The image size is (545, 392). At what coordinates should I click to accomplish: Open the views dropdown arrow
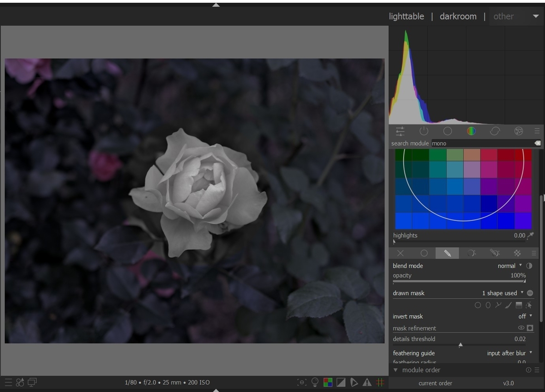tap(536, 16)
